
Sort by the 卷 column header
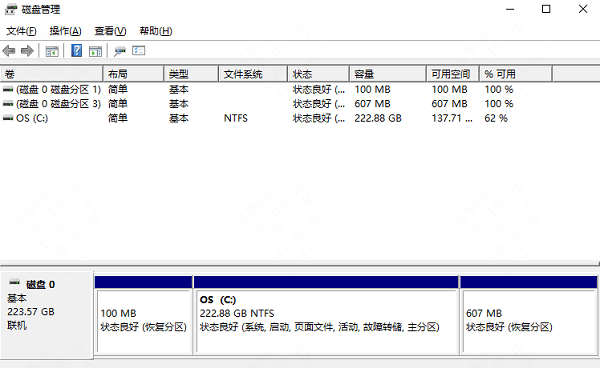tap(52, 74)
